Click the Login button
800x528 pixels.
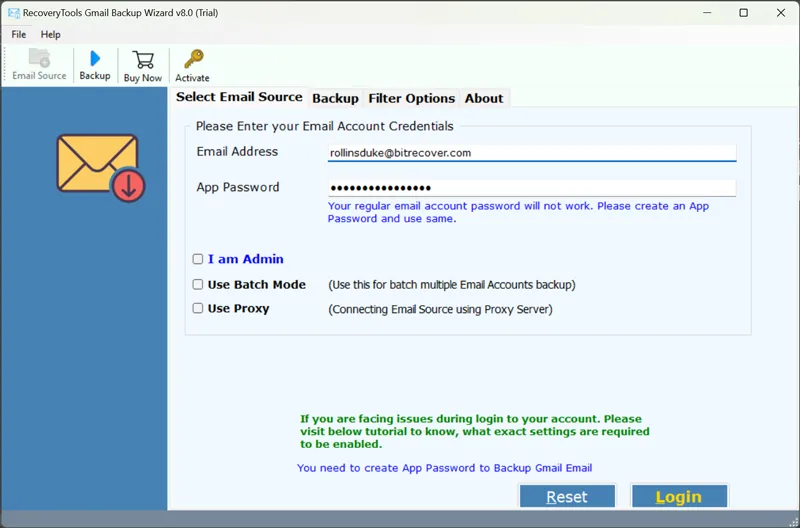point(679,496)
